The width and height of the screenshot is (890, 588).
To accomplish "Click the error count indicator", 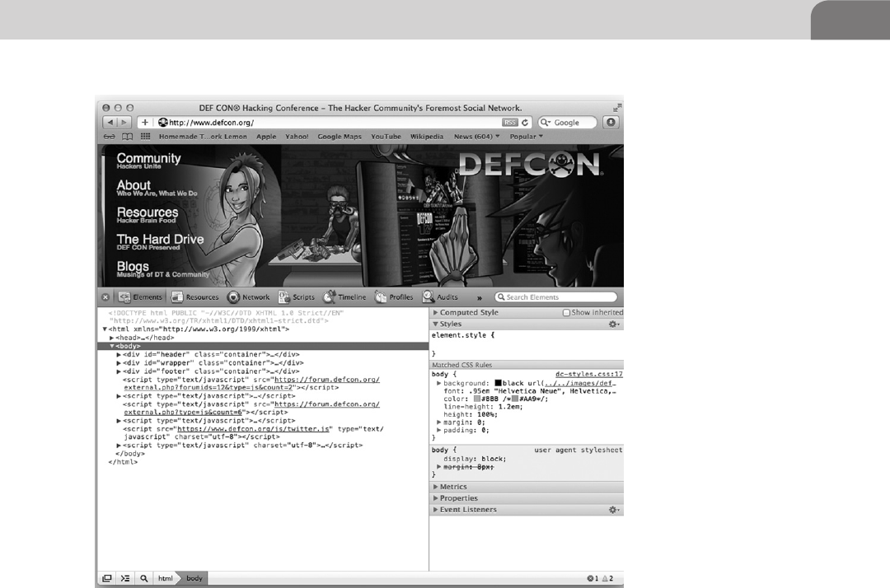I will coord(593,578).
